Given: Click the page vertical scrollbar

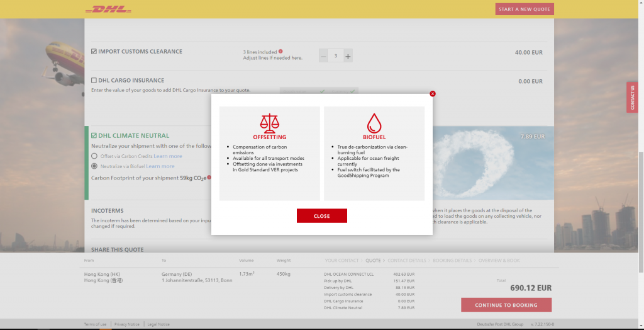Looking at the screenshot, I should click(x=641, y=164).
